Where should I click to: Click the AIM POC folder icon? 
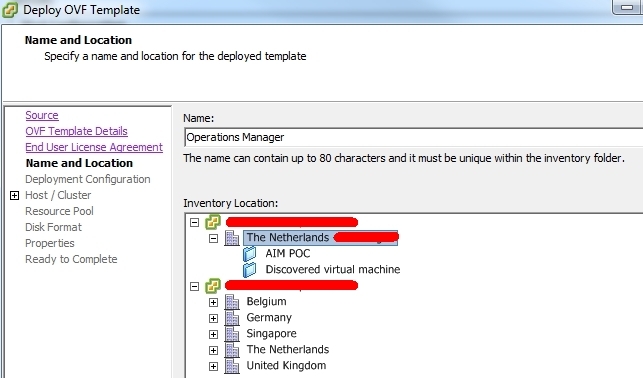249,254
